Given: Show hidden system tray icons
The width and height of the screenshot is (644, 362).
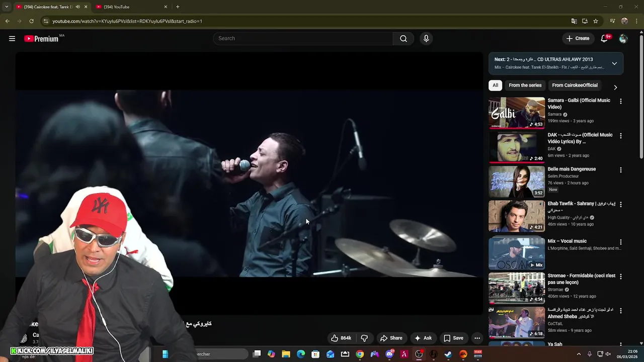Looking at the screenshot, I should pos(579,354).
